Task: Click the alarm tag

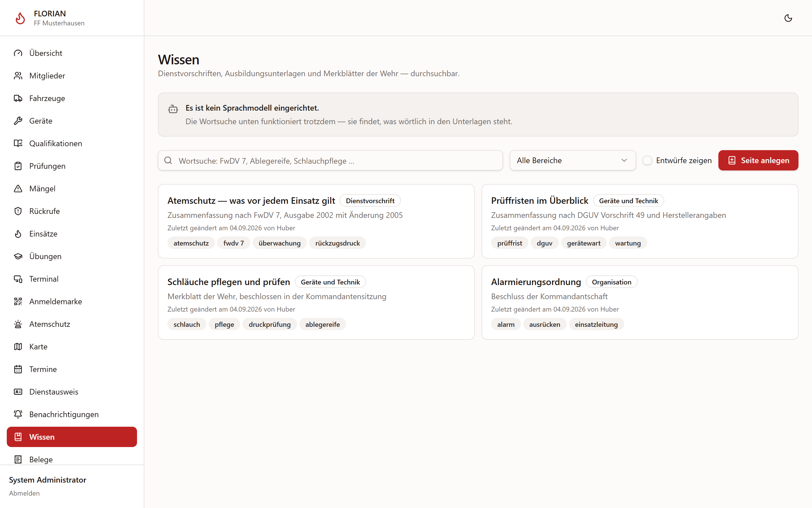Action: coord(506,324)
